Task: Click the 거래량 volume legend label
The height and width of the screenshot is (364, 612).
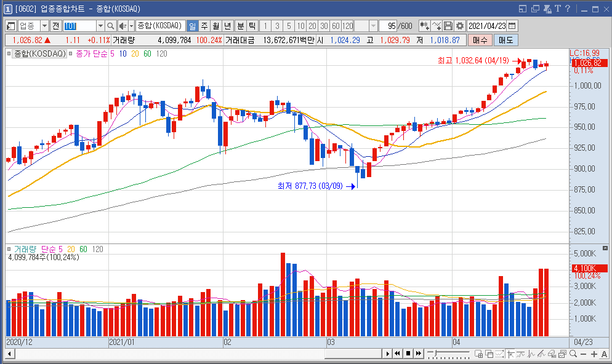Action: click(25, 249)
